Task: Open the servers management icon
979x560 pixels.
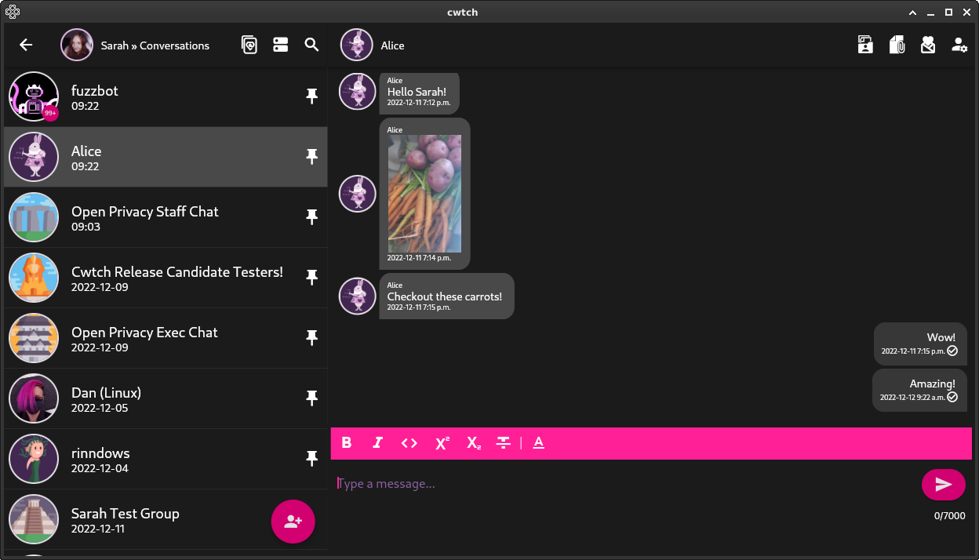Action: (281, 45)
